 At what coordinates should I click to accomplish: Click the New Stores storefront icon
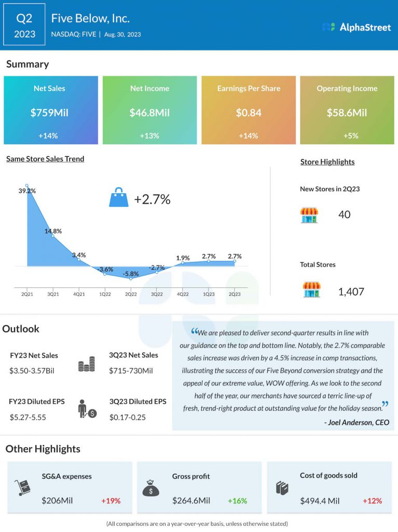point(309,215)
